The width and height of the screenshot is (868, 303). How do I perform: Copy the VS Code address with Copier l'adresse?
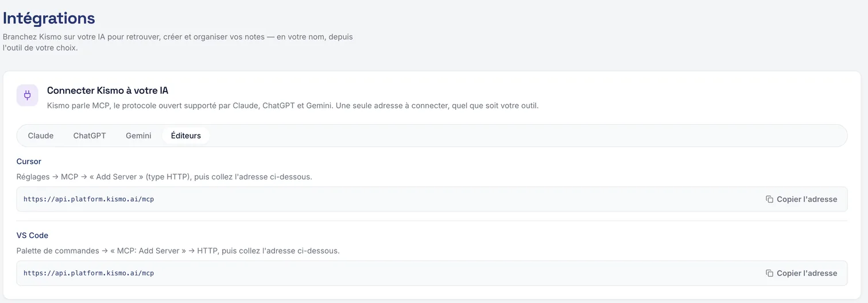click(801, 273)
